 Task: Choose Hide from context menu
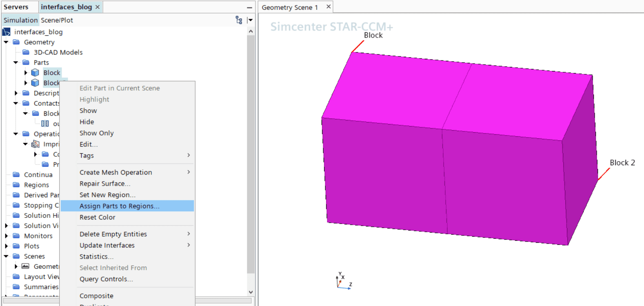[127, 122]
